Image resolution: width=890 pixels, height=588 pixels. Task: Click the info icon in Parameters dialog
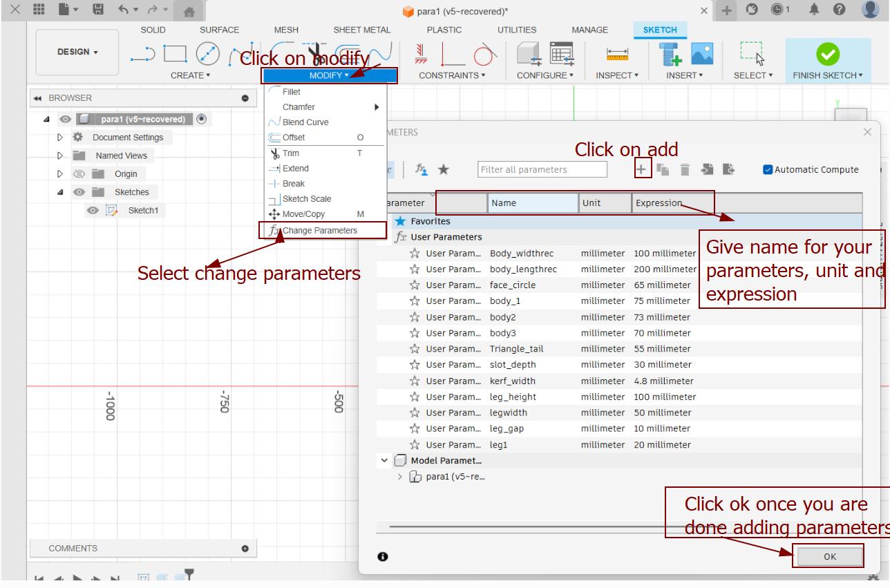point(383,556)
